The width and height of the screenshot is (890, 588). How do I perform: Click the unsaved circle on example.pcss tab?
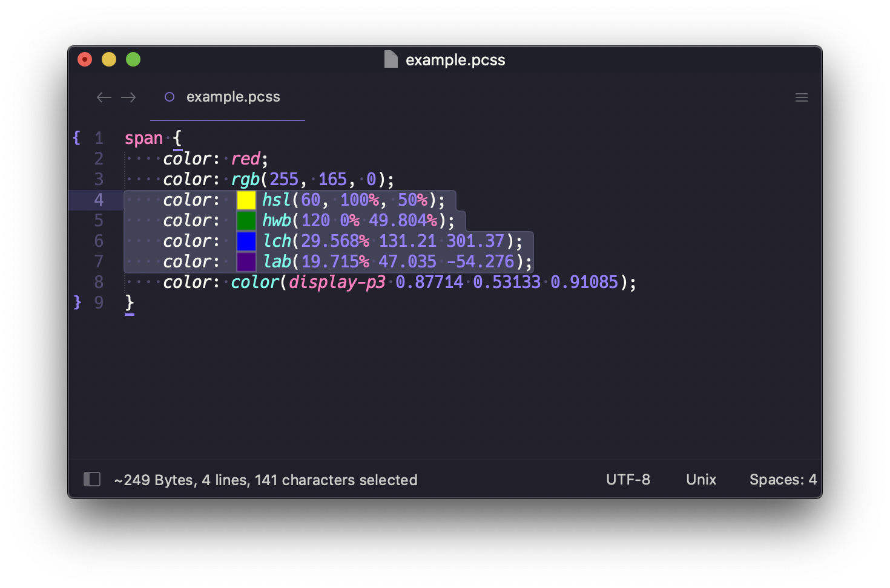point(170,97)
